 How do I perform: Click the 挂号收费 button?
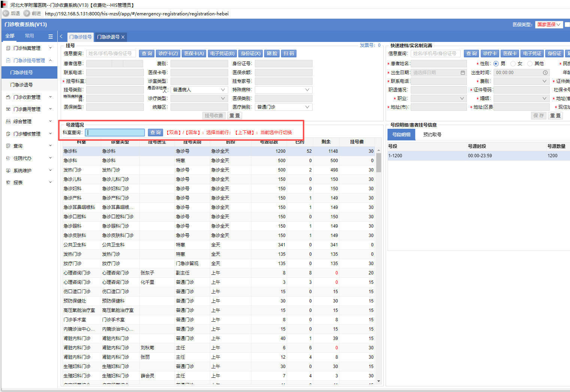214,116
